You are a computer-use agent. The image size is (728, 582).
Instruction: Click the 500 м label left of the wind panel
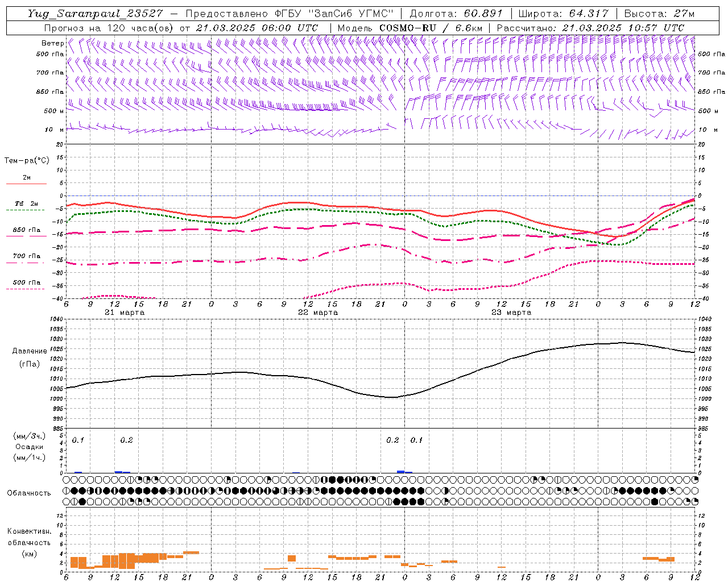pos(53,111)
